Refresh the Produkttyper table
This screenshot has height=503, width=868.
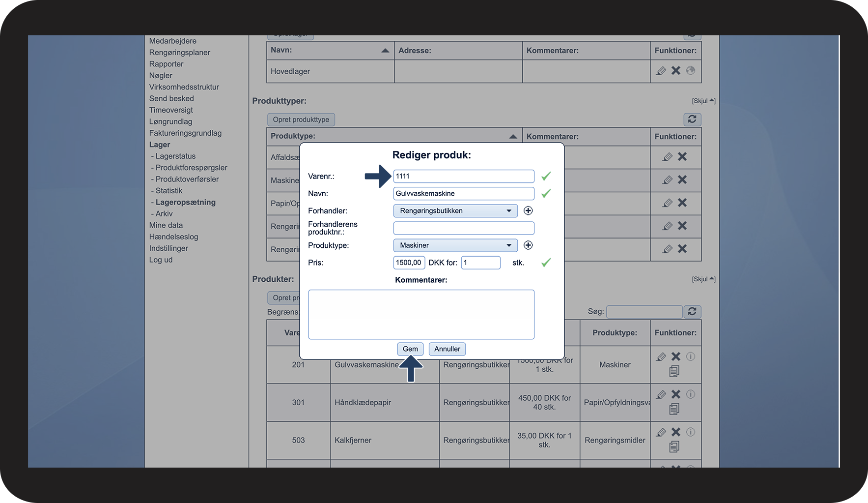pos(692,119)
